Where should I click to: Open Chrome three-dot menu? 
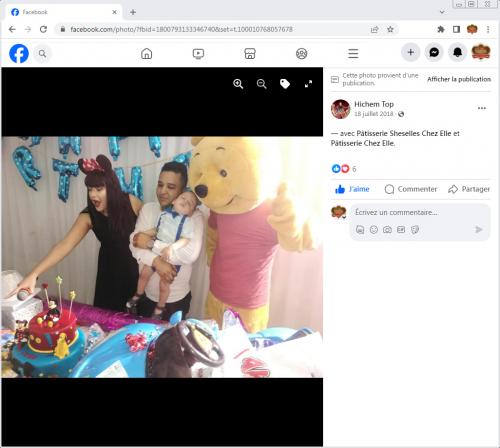[x=488, y=29]
